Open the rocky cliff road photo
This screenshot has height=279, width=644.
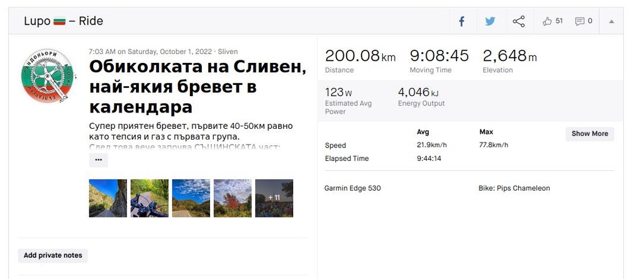tap(108, 199)
